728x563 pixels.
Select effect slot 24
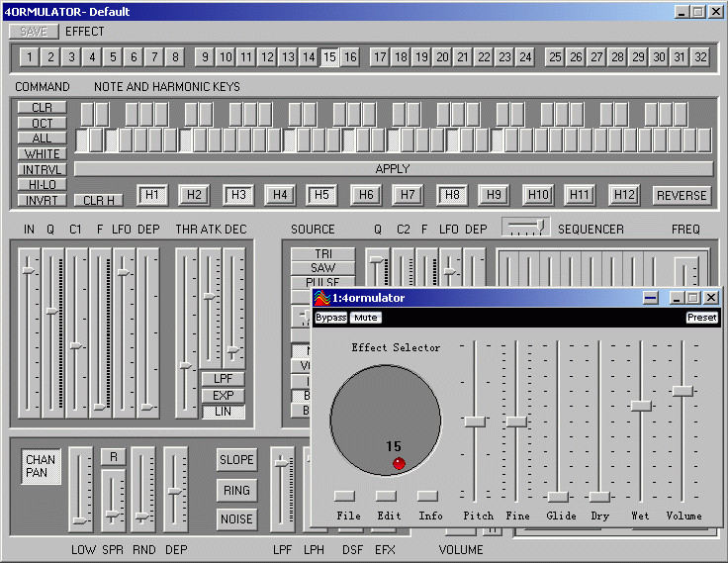point(525,57)
